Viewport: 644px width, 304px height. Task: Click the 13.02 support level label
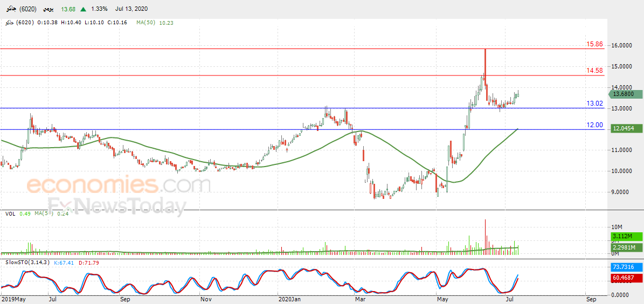[595, 103]
